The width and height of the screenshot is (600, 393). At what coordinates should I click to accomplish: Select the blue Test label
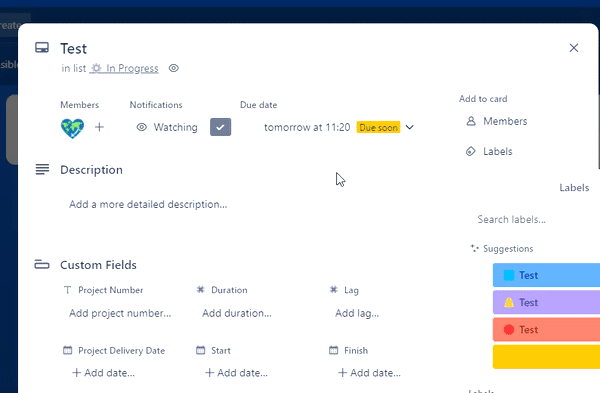(546, 275)
